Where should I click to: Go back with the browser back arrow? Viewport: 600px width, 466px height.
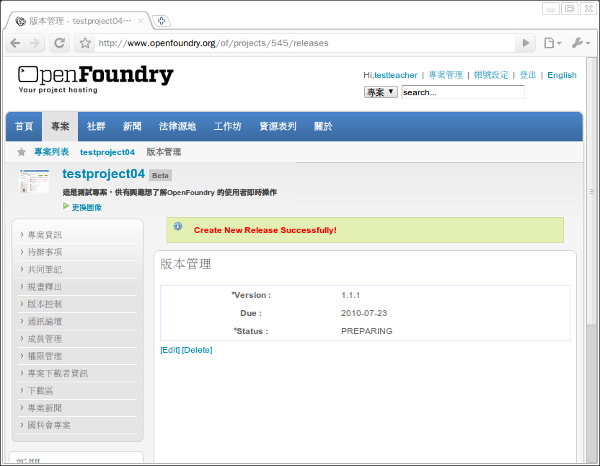15,43
